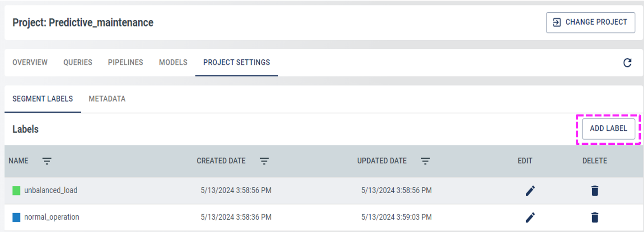Select the Models tab
The height and width of the screenshot is (232, 644).
pyautogui.click(x=173, y=62)
